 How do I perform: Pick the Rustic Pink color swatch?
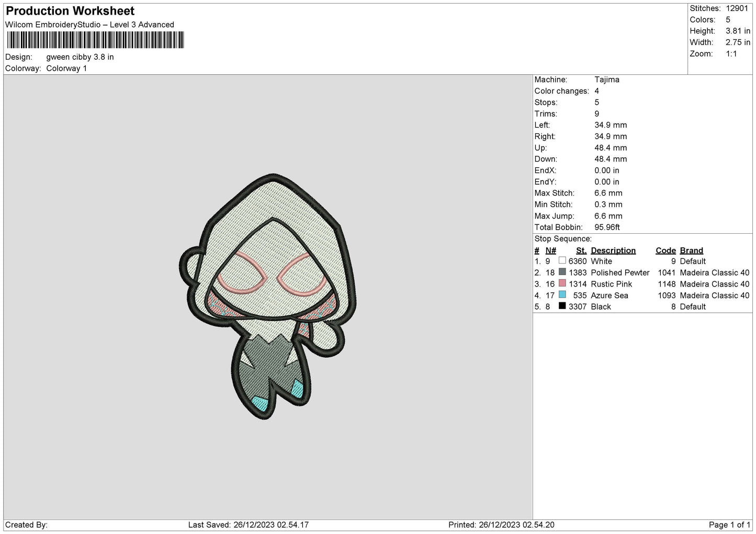click(562, 283)
